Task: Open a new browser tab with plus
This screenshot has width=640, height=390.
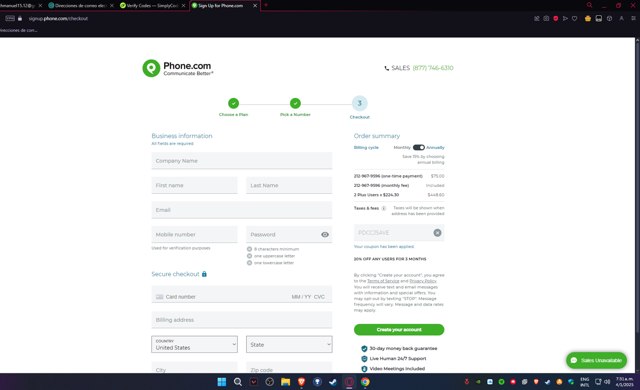Action: point(266,5)
